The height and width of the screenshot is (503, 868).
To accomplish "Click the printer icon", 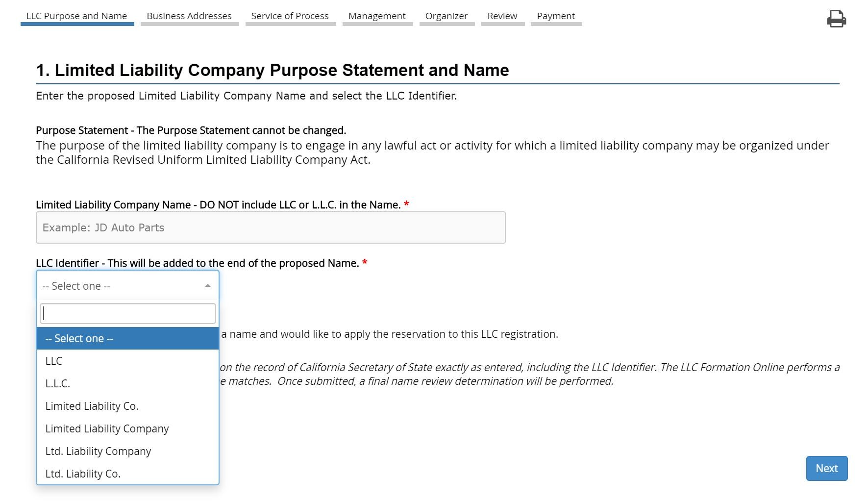I will coord(836,19).
